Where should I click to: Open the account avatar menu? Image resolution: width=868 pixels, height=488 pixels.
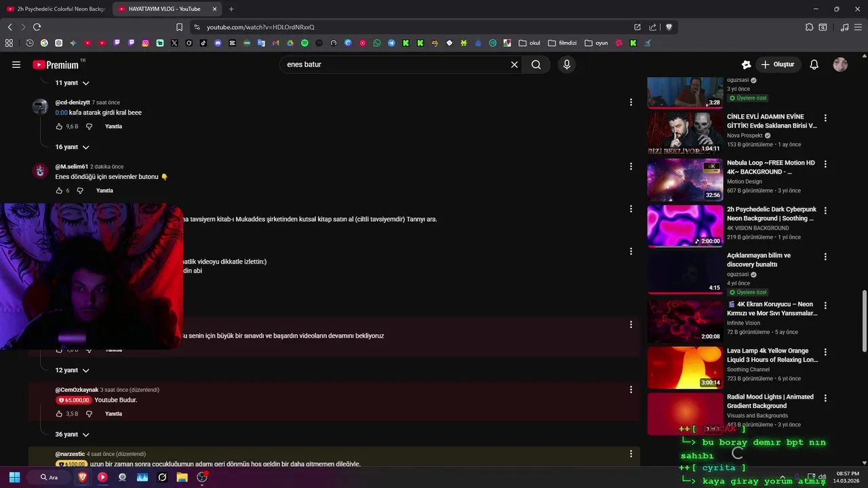[840, 64]
